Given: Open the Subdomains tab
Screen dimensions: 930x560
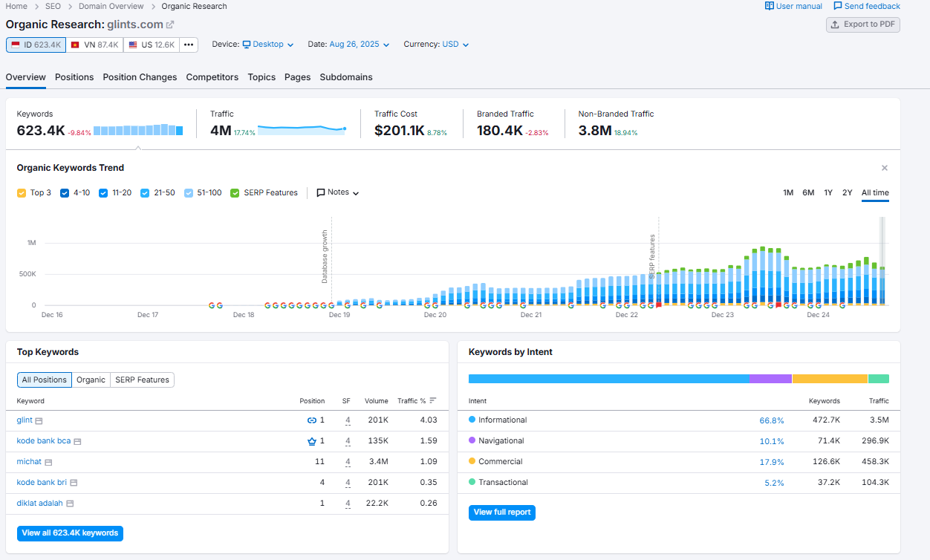Looking at the screenshot, I should 346,76.
